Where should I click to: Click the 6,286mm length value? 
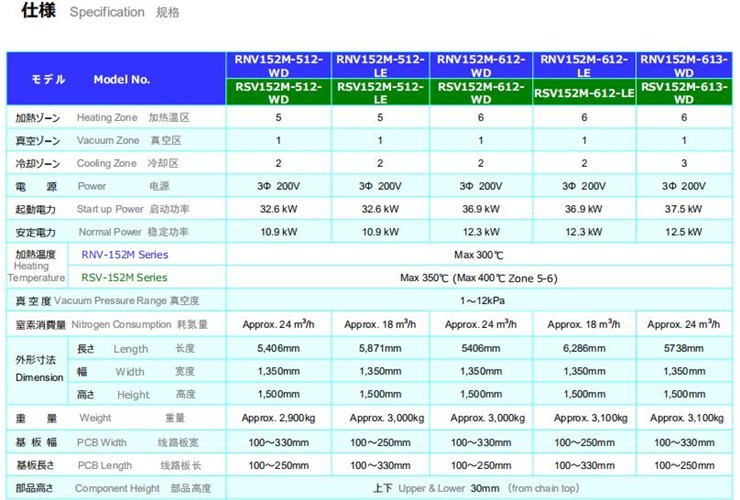[x=584, y=348]
